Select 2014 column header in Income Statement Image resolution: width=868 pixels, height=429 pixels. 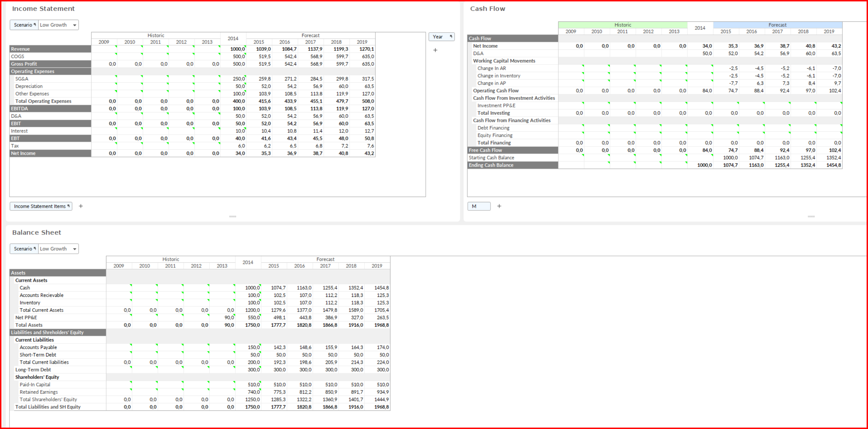pyautogui.click(x=233, y=39)
